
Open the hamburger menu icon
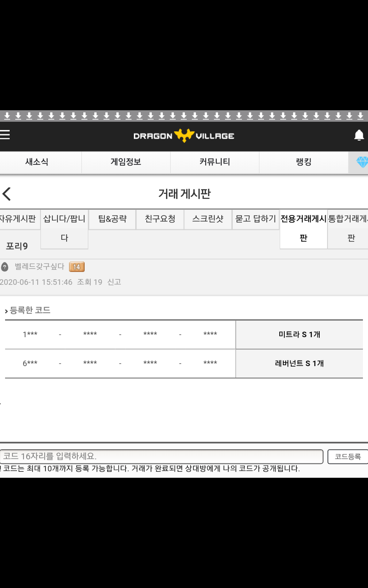tap(5, 135)
